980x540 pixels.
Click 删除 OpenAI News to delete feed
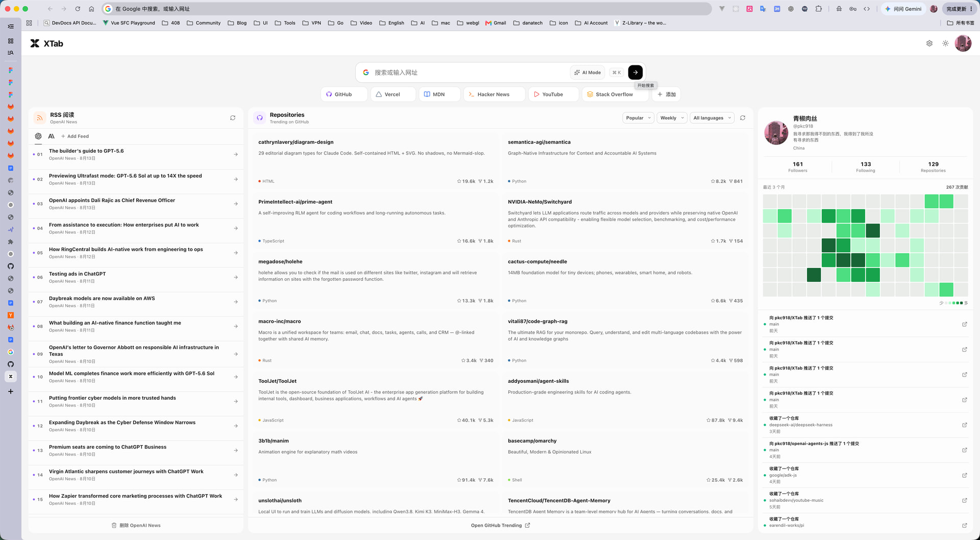click(x=136, y=525)
